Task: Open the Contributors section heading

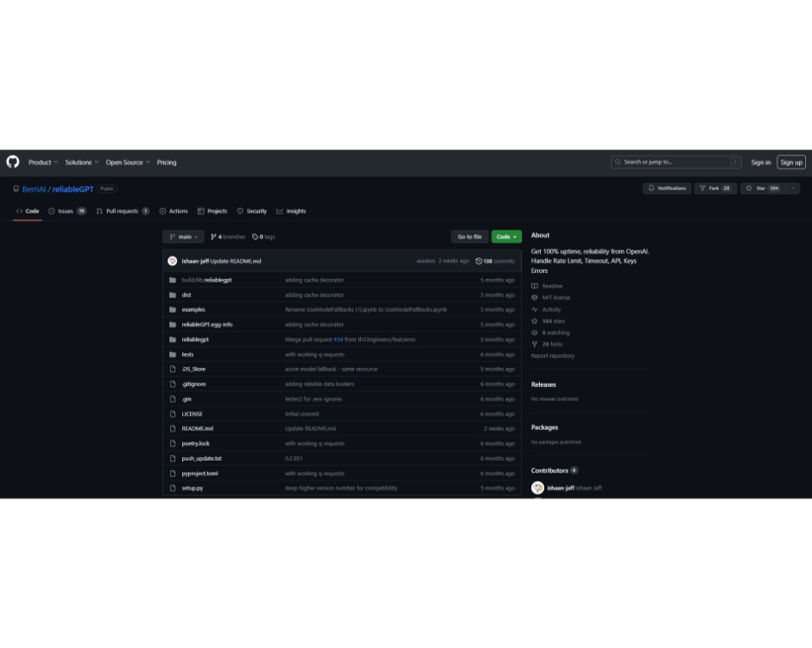Action: [549, 471]
